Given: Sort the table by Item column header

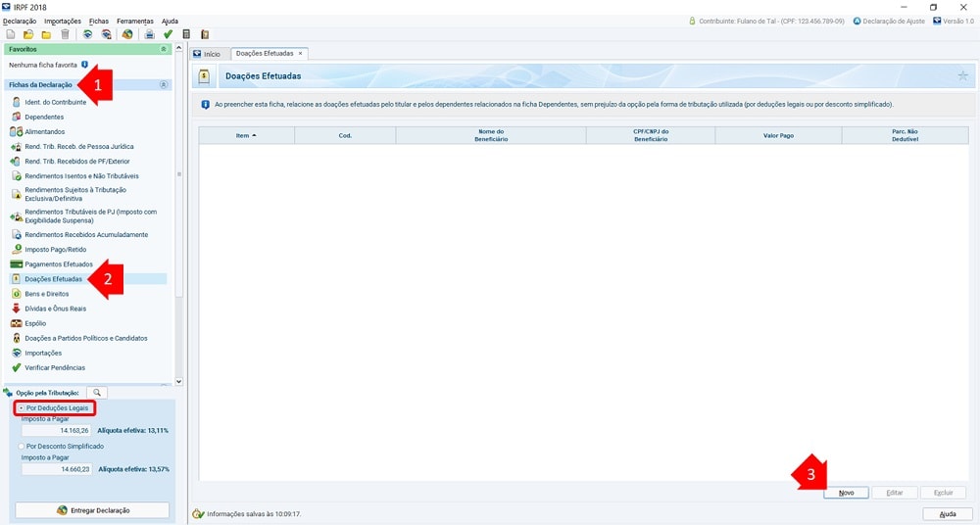Looking at the screenshot, I should [246, 136].
